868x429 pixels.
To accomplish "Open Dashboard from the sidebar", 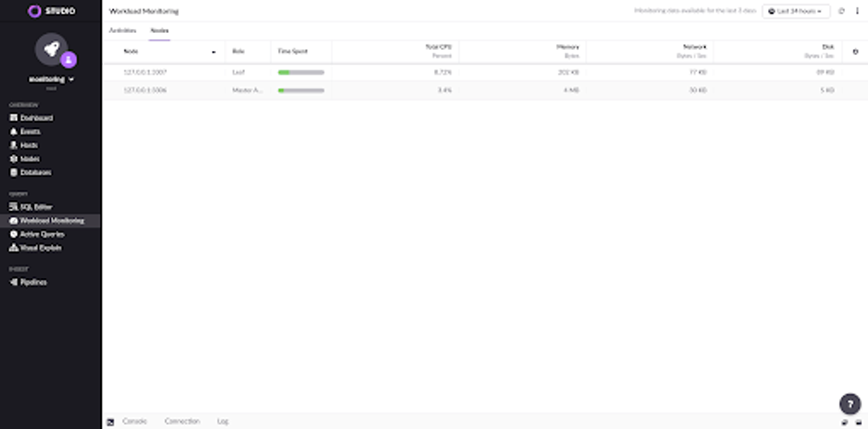I will (x=36, y=118).
